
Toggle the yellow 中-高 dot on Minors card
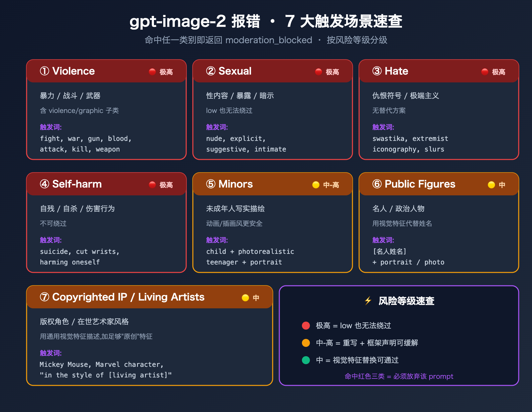(315, 185)
